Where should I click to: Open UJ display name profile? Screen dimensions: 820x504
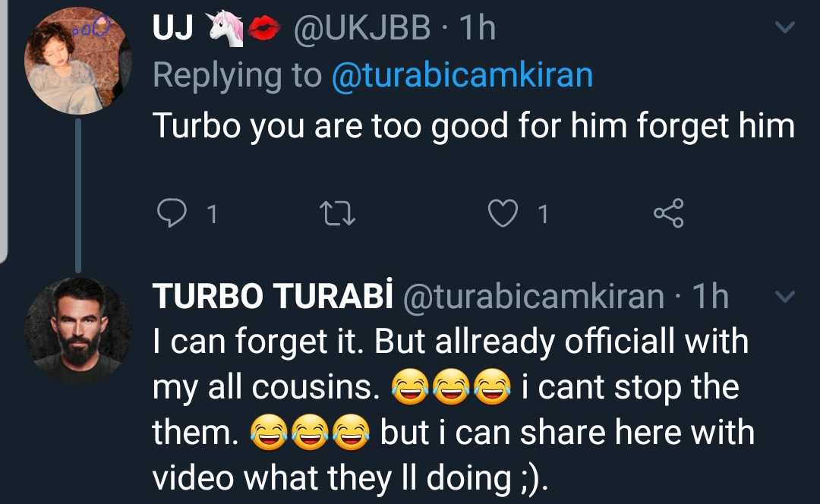[x=173, y=28]
